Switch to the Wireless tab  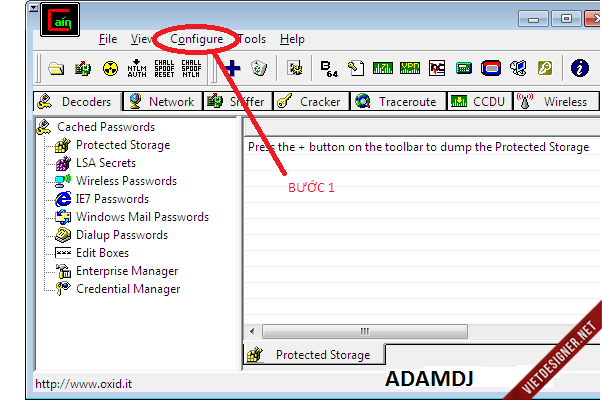tap(556, 102)
